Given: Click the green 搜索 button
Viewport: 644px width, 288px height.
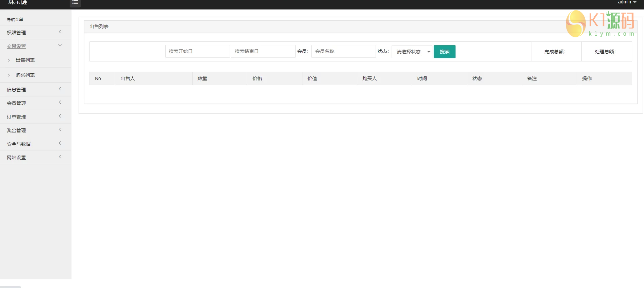Looking at the screenshot, I should [x=445, y=52].
